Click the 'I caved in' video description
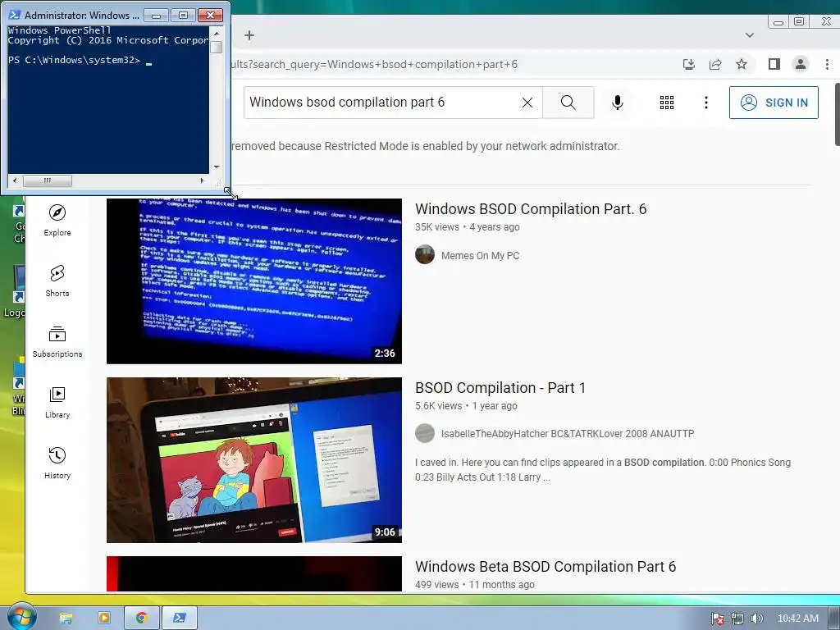The height and width of the screenshot is (630, 840). [x=603, y=470]
